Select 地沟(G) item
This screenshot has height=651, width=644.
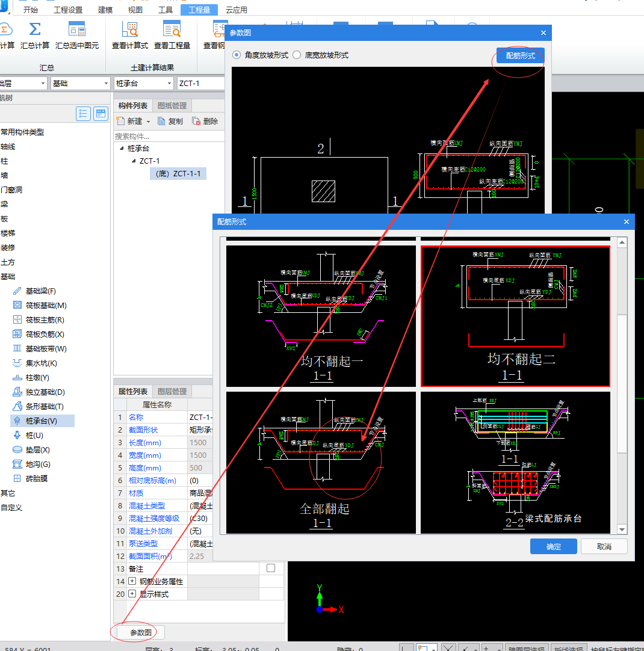(x=38, y=464)
